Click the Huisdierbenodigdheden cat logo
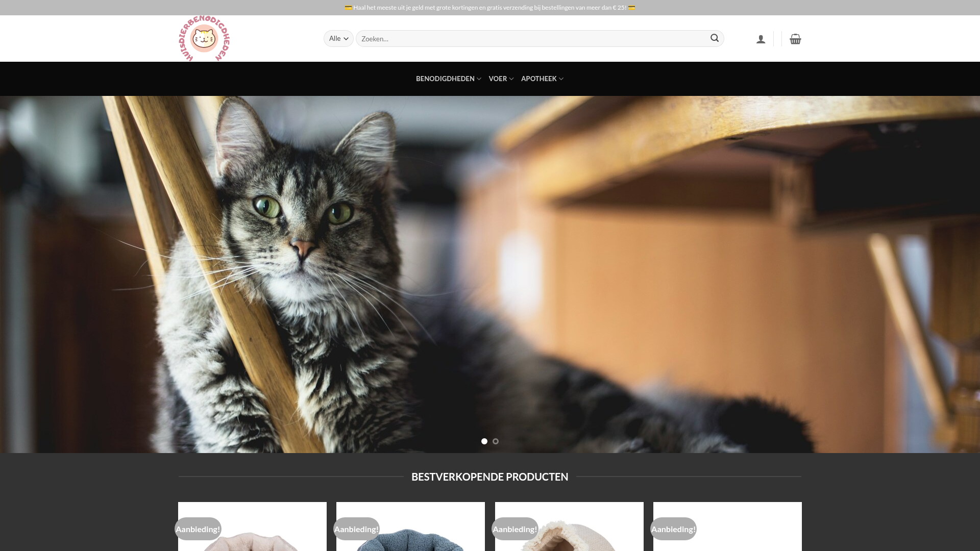This screenshot has height=551, width=980. click(x=204, y=38)
